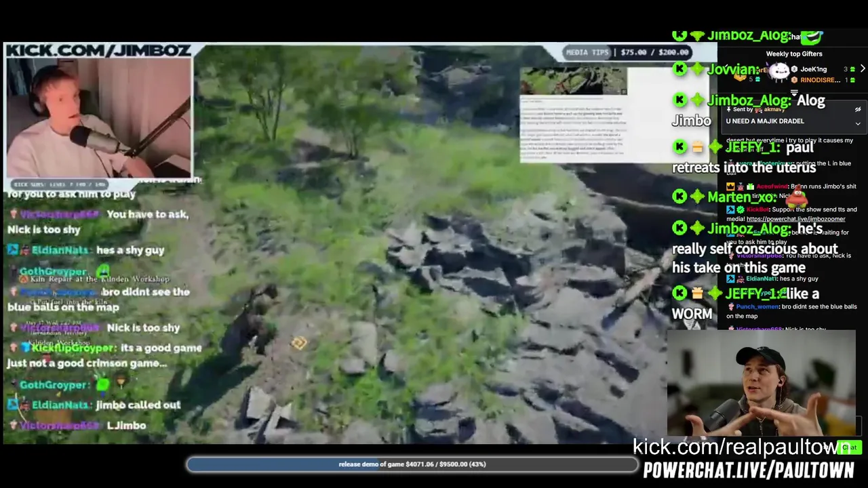Select EldianNat1 username in side chat

(762, 279)
